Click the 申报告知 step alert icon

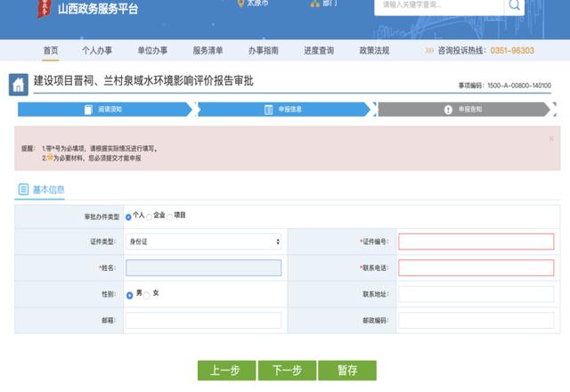[x=448, y=110]
